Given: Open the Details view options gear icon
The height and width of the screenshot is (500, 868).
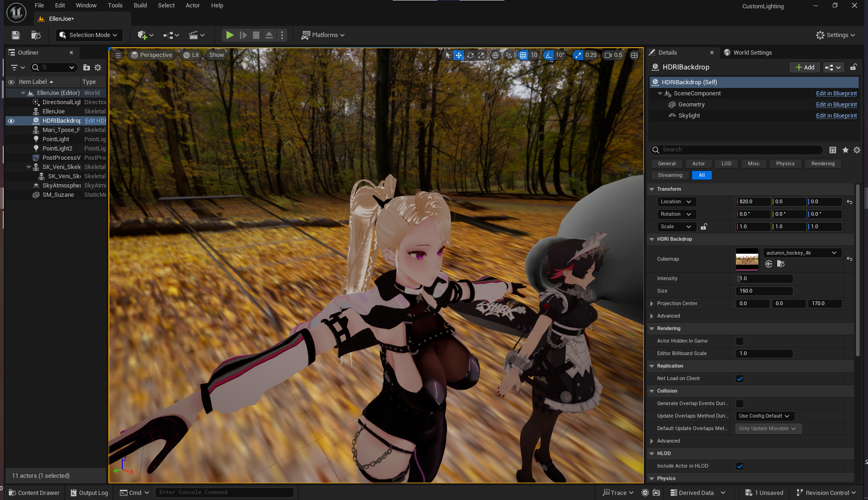Looking at the screenshot, I should [x=857, y=150].
